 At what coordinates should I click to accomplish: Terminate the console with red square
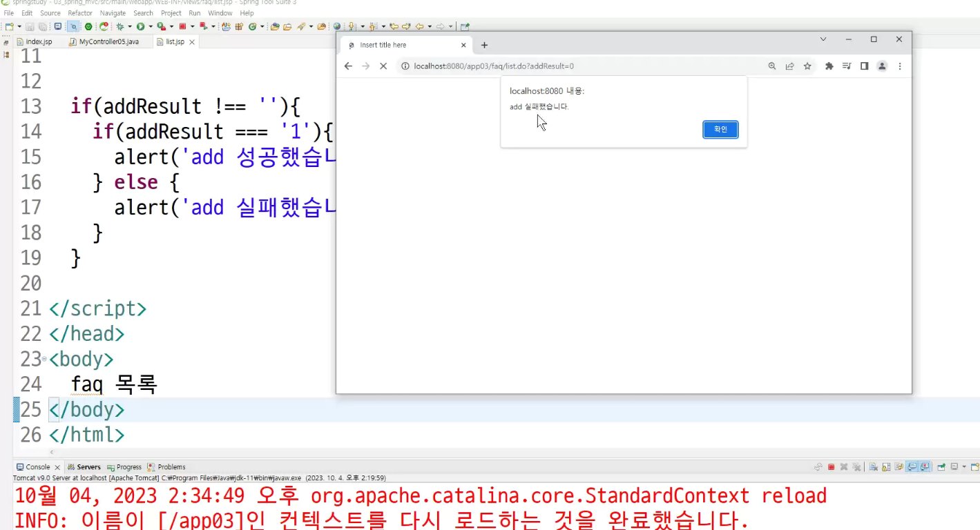[x=831, y=467]
